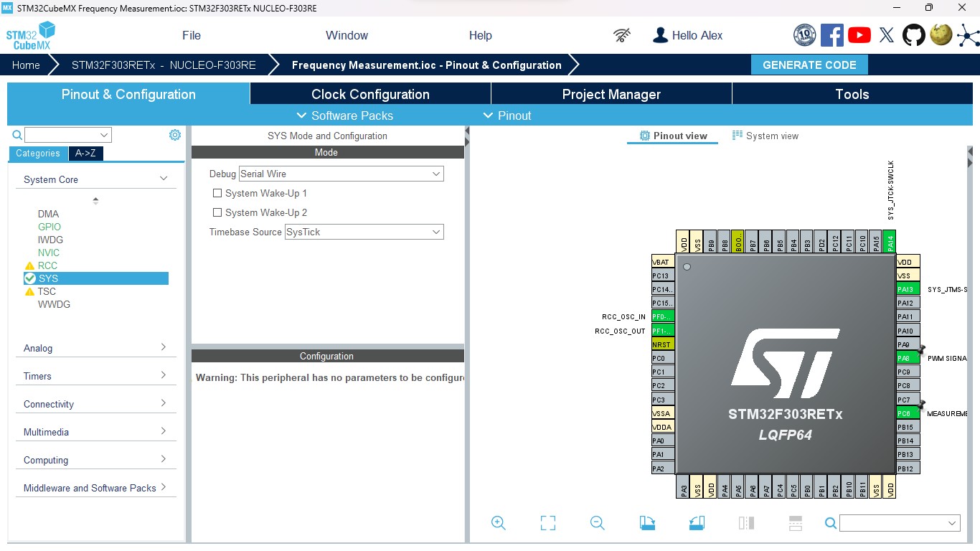The height and width of the screenshot is (551, 980).
Task: Select IWDG in System Core
Action: click(50, 240)
